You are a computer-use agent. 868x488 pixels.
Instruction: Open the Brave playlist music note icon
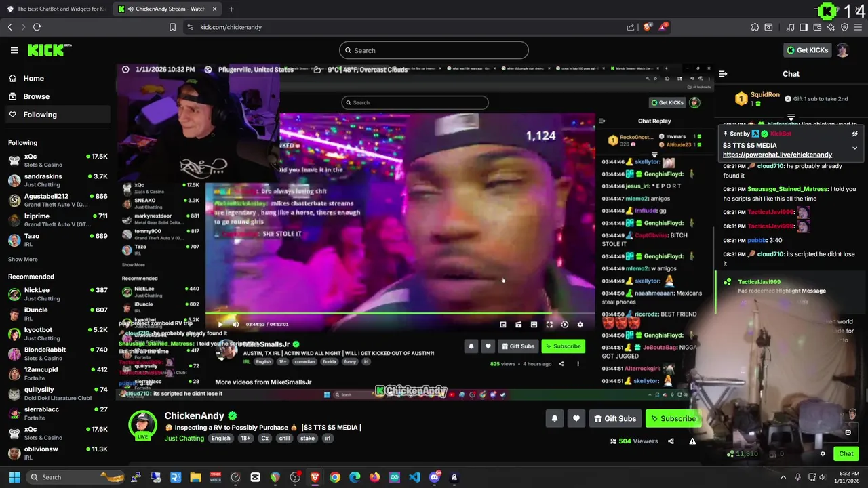[x=790, y=27]
